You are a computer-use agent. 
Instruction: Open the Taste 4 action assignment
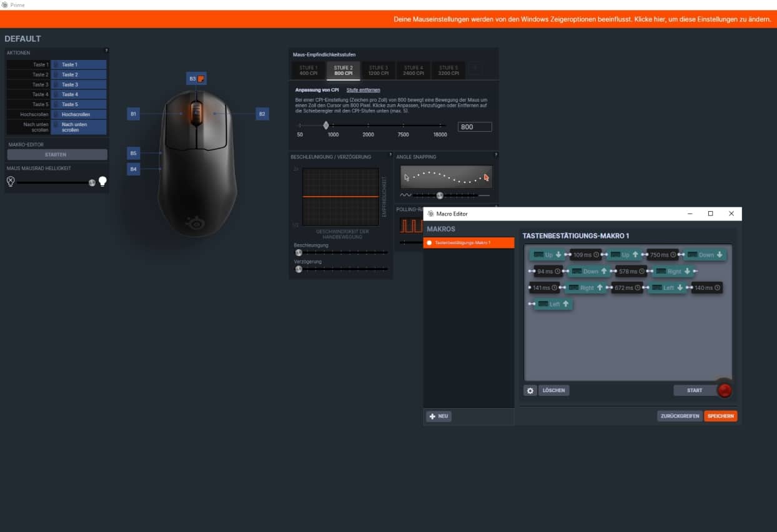pyautogui.click(x=79, y=94)
